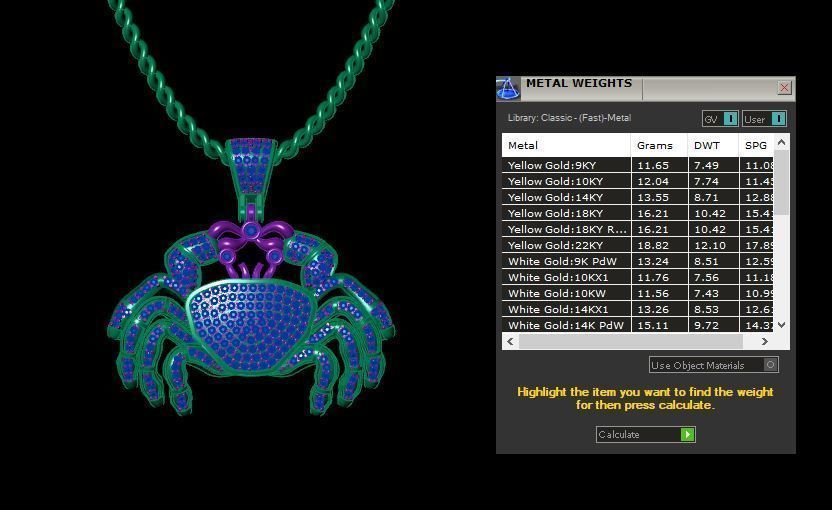This screenshot has width=832, height=510.
Task: Toggle the User library switch
Action: 764,119
